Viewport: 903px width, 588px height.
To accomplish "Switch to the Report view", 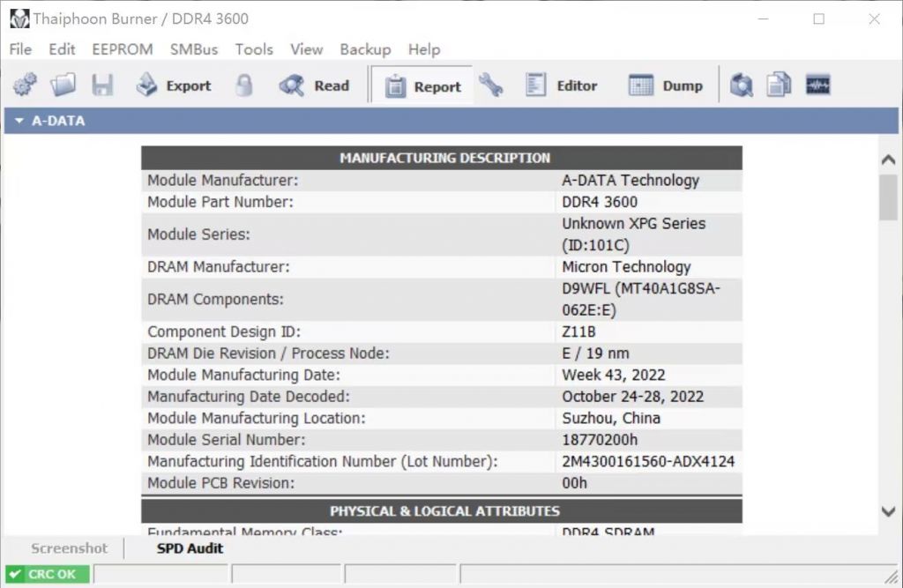I will 423,86.
